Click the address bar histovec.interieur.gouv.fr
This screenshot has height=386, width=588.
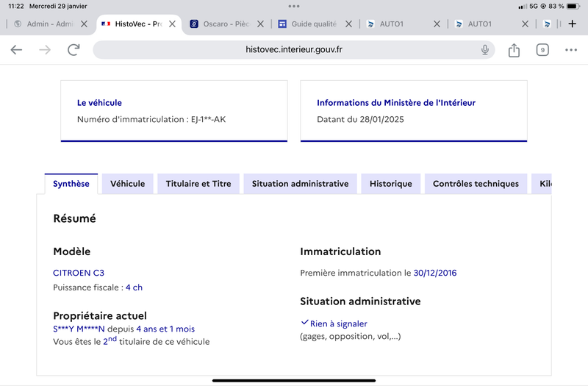[x=294, y=49]
